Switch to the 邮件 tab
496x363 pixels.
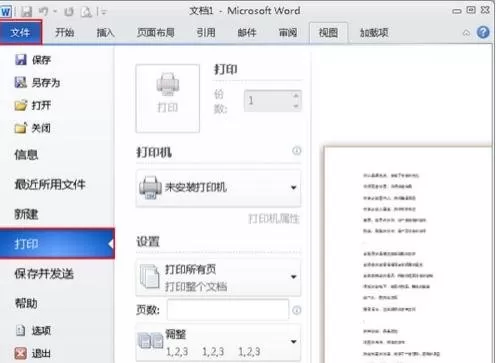(x=247, y=32)
